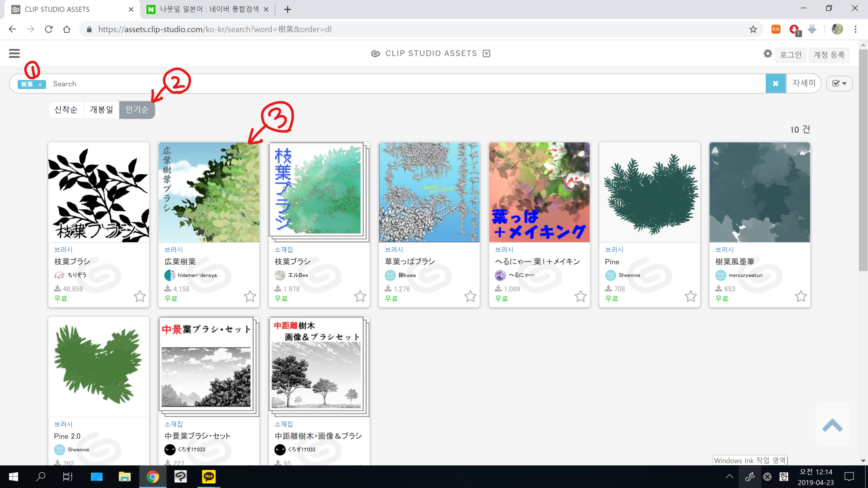Toggle the favorite star on the Pine brush

tap(690, 296)
